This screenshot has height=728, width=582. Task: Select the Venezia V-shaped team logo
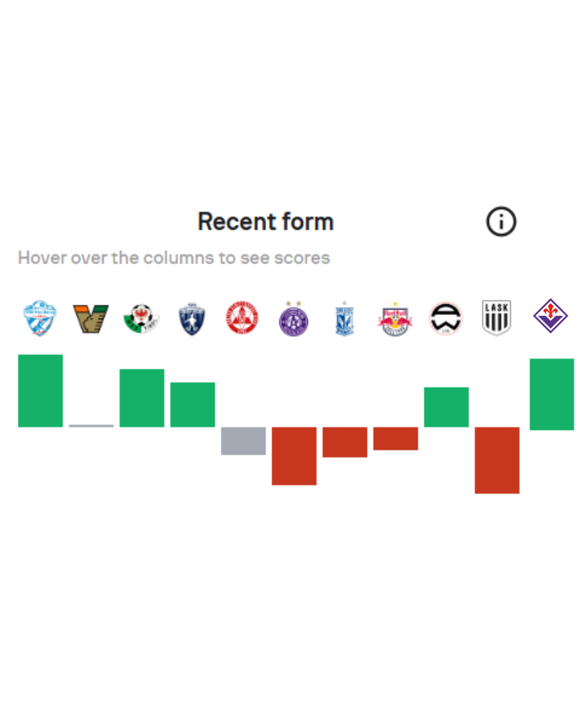tap(91, 318)
